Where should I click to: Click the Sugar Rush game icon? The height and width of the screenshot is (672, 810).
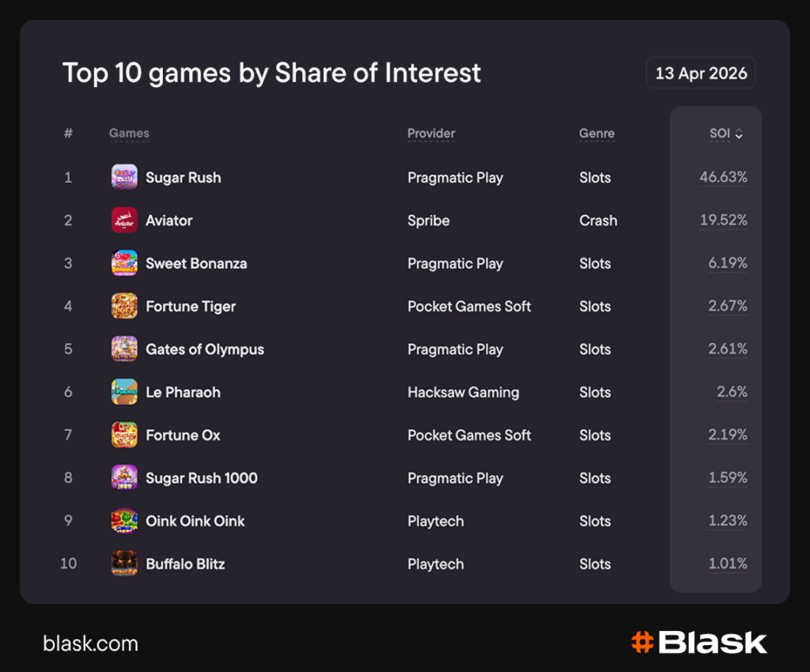coord(124,177)
